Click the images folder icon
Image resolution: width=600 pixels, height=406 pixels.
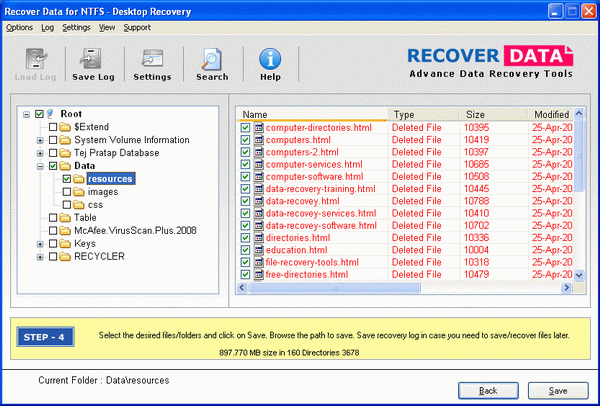[x=79, y=192]
